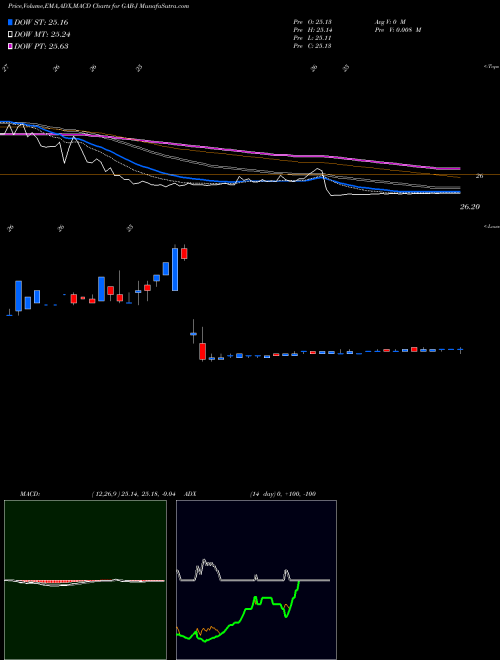
Task: Click the 'MACD:' panel heading
Action: pos(29,494)
